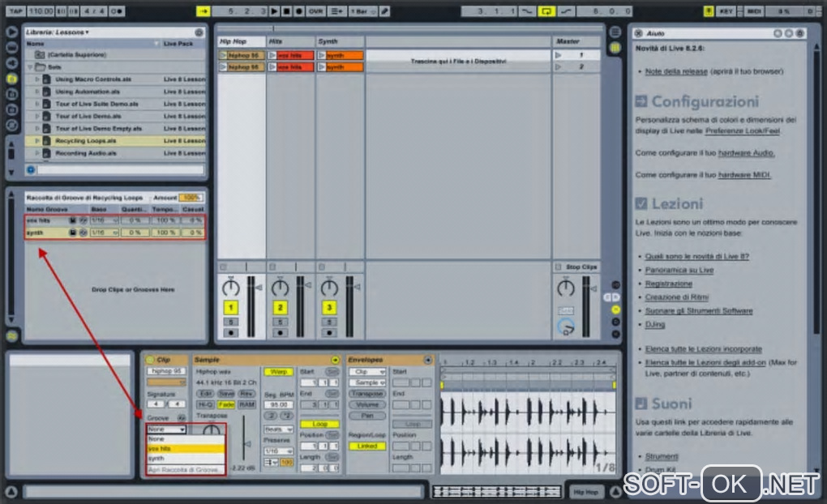Select Tour of Live Demo.als file
827x504 pixels.
tap(88, 116)
